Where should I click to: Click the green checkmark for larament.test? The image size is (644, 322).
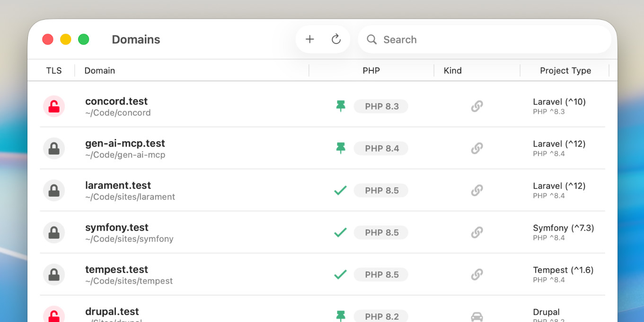[x=341, y=191]
